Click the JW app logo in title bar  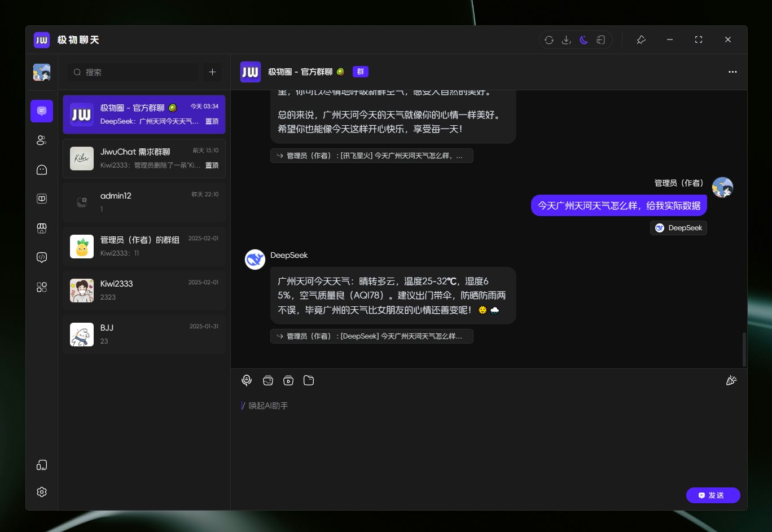[42, 40]
